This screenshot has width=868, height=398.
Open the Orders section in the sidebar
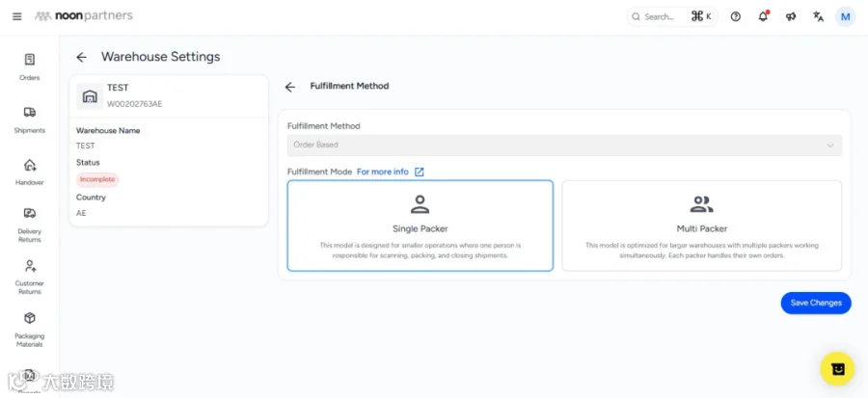click(x=29, y=66)
